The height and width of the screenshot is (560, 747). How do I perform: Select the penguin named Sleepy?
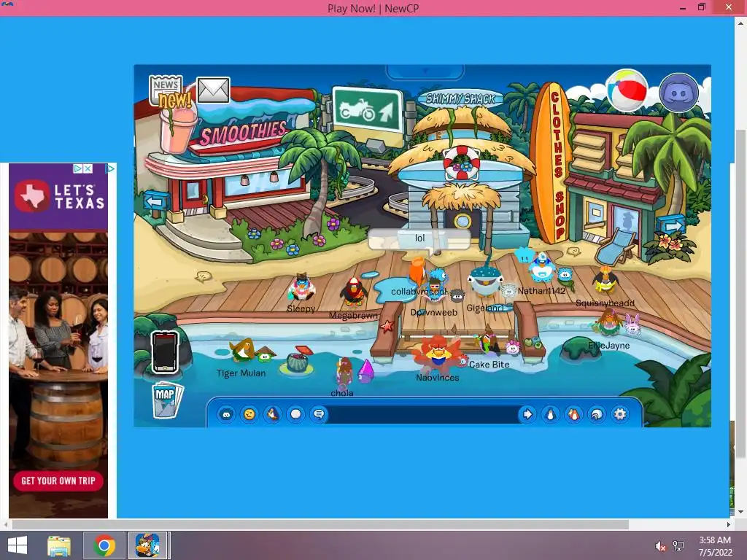tap(301, 289)
